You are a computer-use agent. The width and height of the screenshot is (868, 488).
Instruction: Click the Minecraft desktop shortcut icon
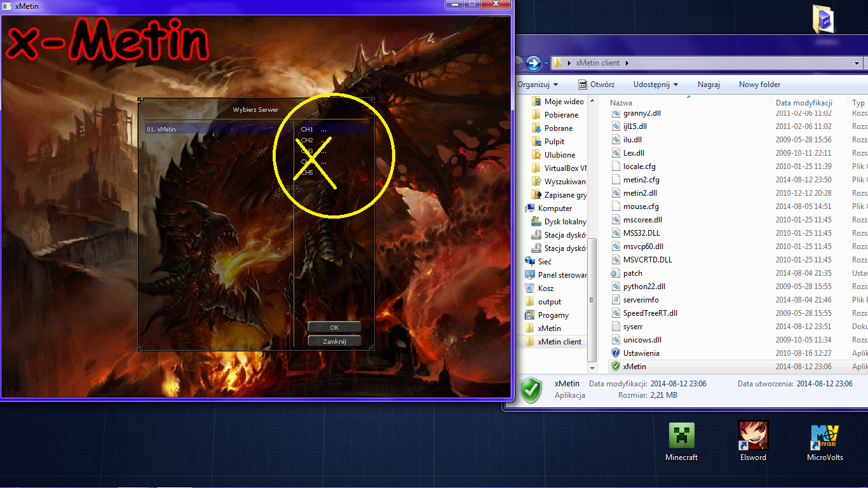[x=681, y=435]
